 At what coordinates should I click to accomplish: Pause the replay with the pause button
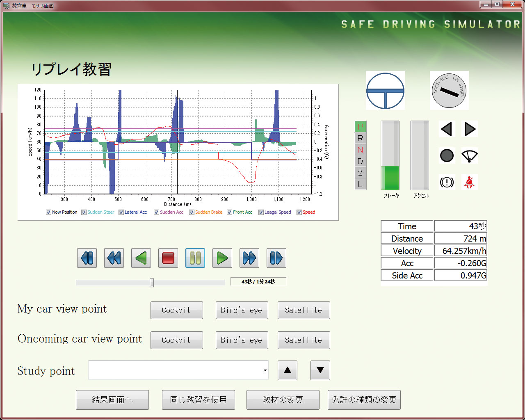pos(195,258)
